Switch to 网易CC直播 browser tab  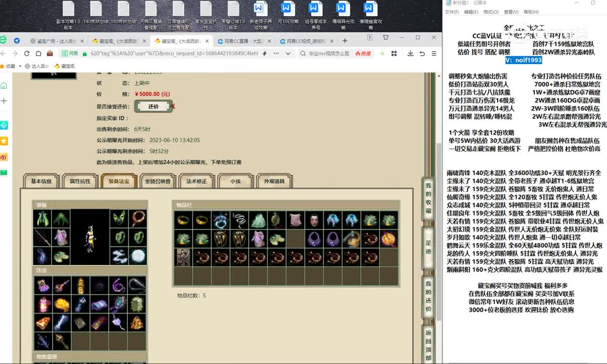(242, 41)
